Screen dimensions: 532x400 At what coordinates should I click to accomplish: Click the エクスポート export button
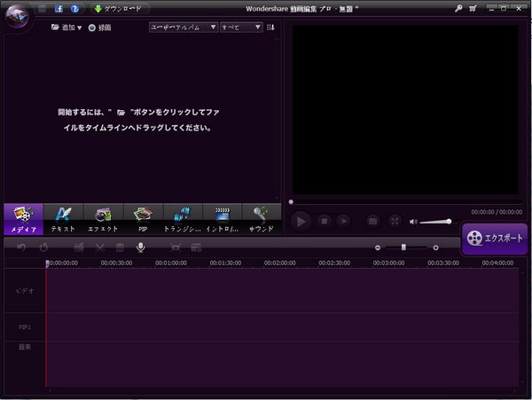point(495,239)
